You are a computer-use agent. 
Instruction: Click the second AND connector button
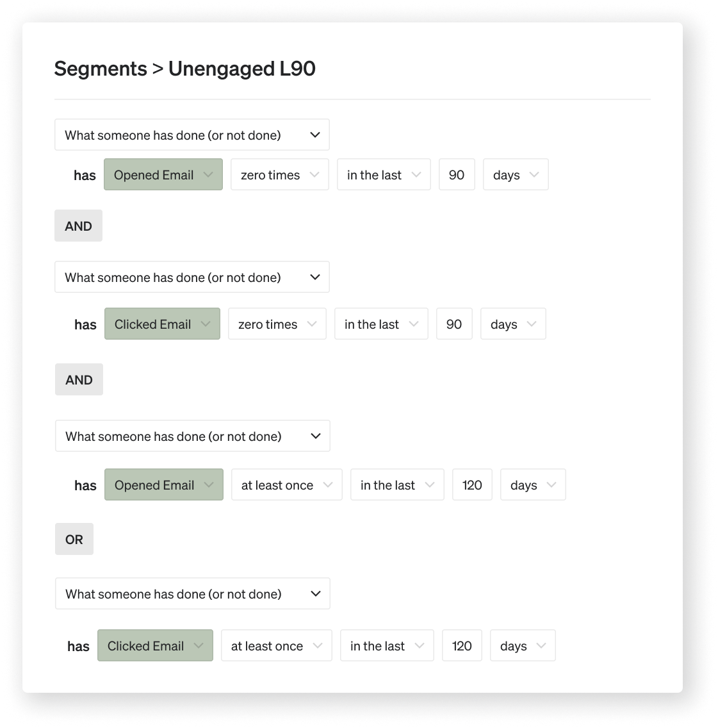click(79, 379)
